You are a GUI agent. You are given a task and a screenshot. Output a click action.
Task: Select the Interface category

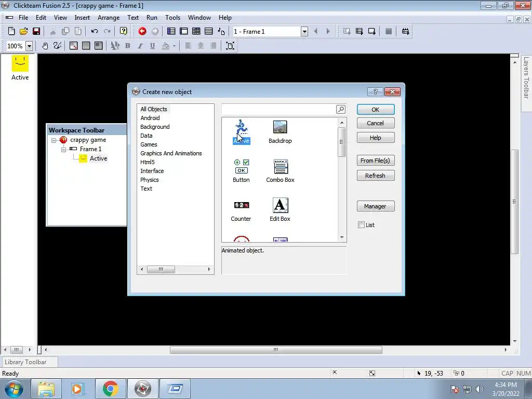coord(152,170)
